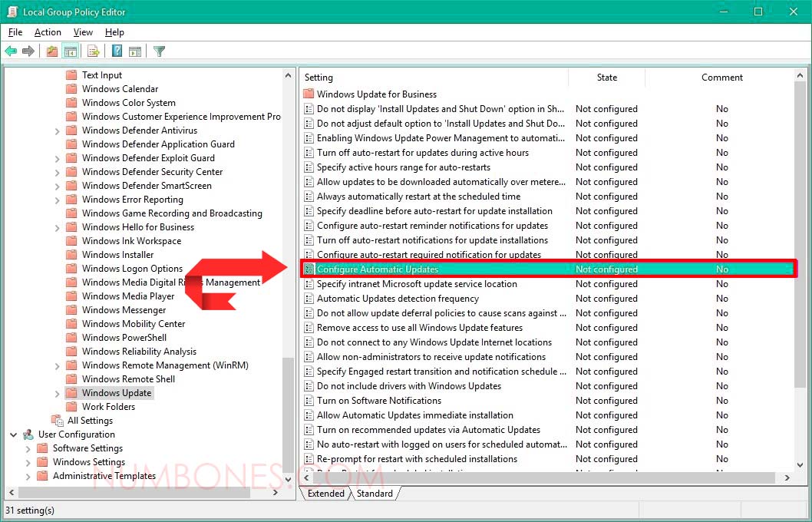Click the Back navigation arrow in the toolbar
812x522 pixels.
click(x=11, y=51)
